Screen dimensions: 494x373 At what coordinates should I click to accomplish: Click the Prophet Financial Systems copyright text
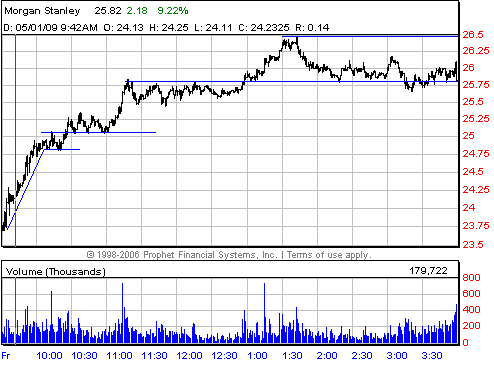tap(182, 255)
